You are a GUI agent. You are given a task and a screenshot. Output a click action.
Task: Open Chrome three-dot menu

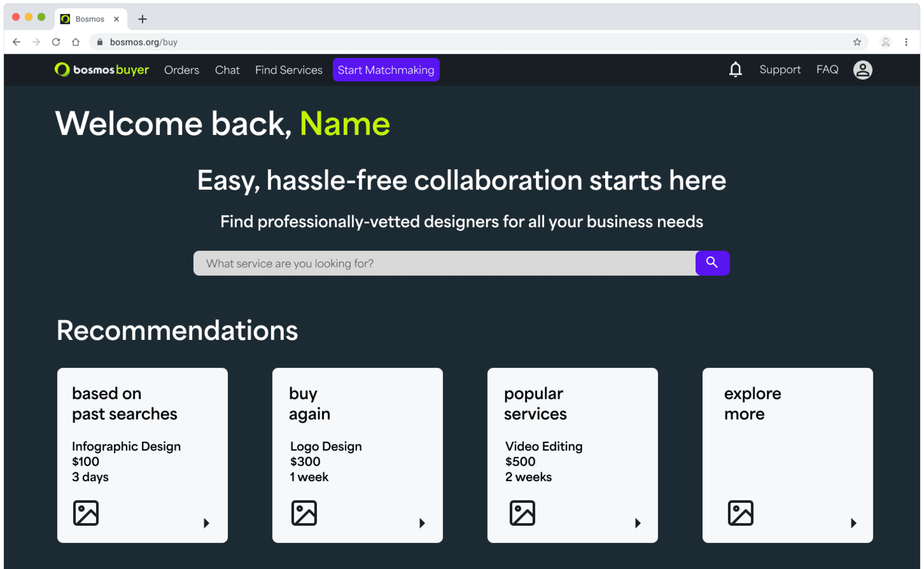906,42
